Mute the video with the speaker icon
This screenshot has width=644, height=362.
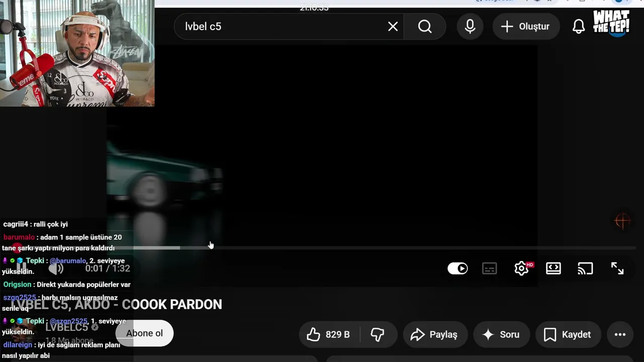56,268
